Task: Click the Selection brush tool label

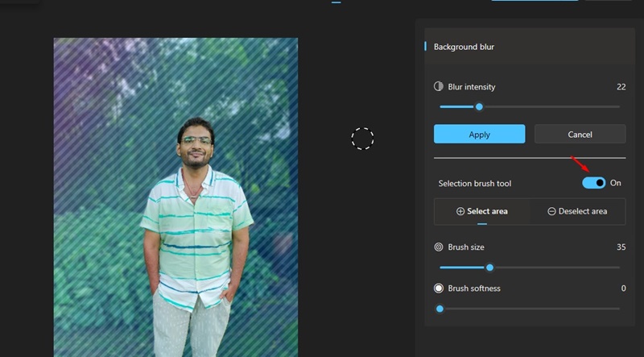Action: (x=475, y=184)
